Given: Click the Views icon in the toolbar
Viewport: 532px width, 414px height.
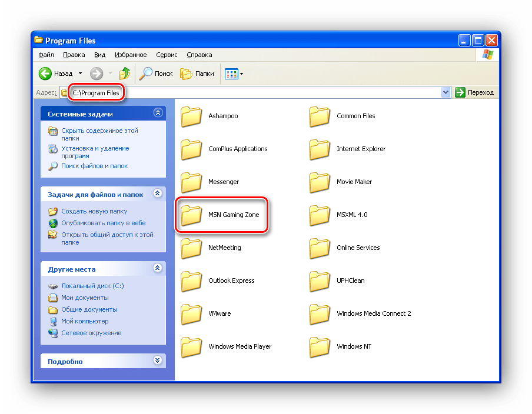Looking at the screenshot, I should 231,74.
